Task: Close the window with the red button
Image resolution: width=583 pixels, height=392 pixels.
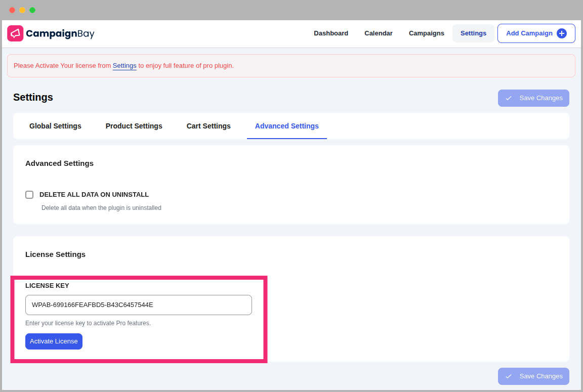Action: 12,10
